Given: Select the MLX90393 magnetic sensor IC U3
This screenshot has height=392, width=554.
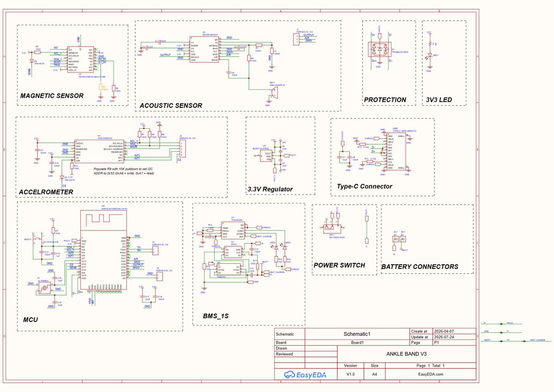Looking at the screenshot, I should tap(80, 59).
